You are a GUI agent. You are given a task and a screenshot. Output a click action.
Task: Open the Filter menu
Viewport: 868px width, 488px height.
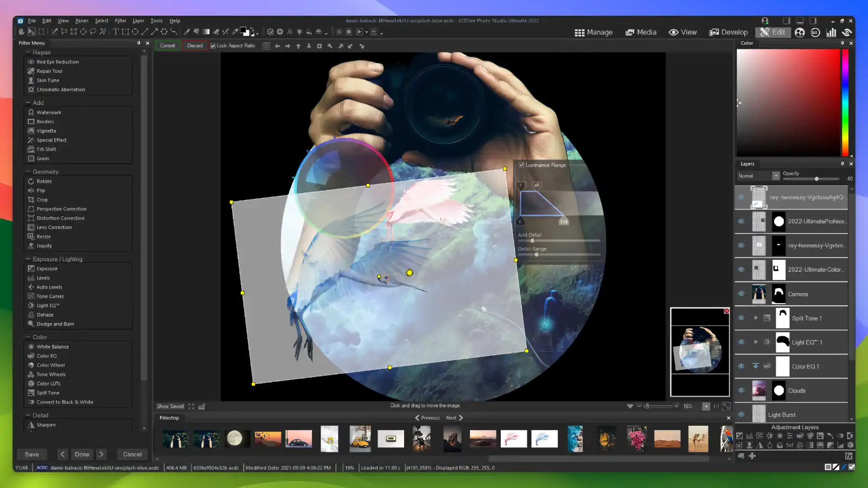click(x=120, y=21)
